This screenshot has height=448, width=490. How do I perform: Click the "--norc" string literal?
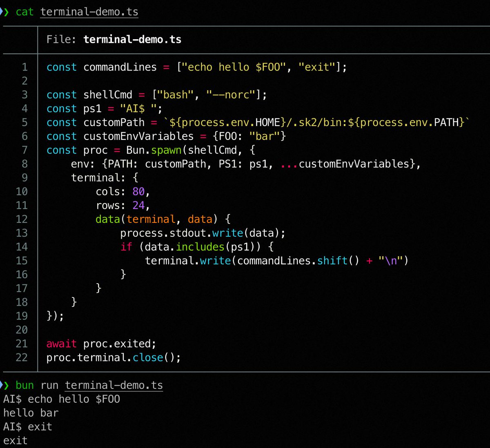(231, 95)
